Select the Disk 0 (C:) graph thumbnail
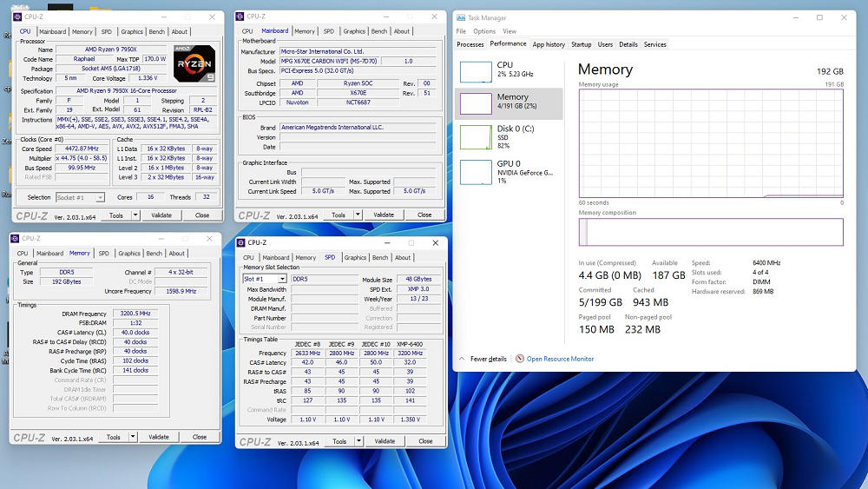The width and height of the screenshot is (868, 489). pos(476,136)
